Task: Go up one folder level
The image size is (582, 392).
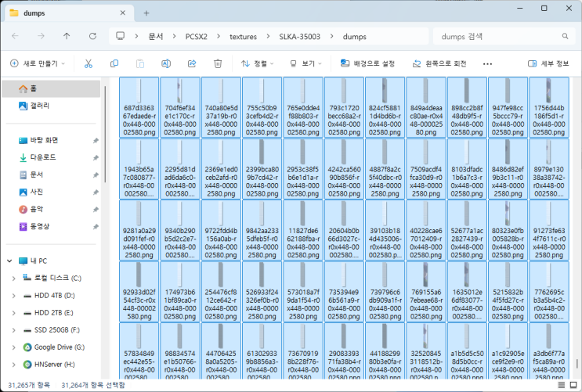Action: click(x=67, y=36)
